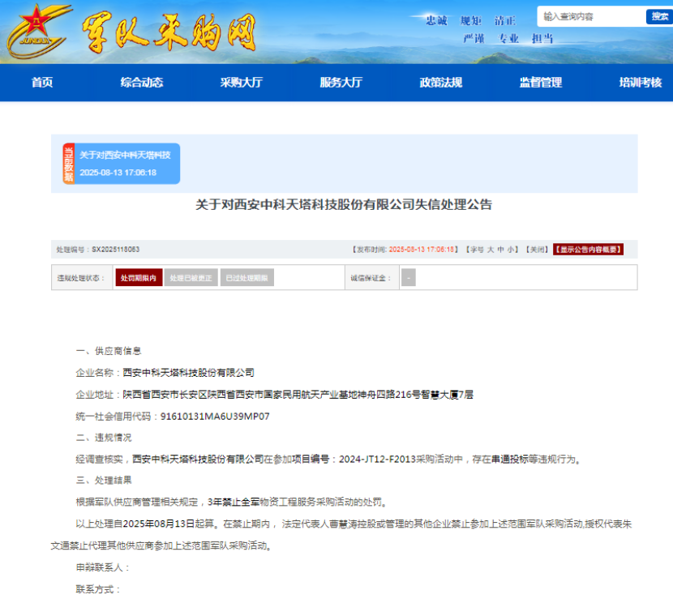Click the 联系方式 label

click(98, 589)
